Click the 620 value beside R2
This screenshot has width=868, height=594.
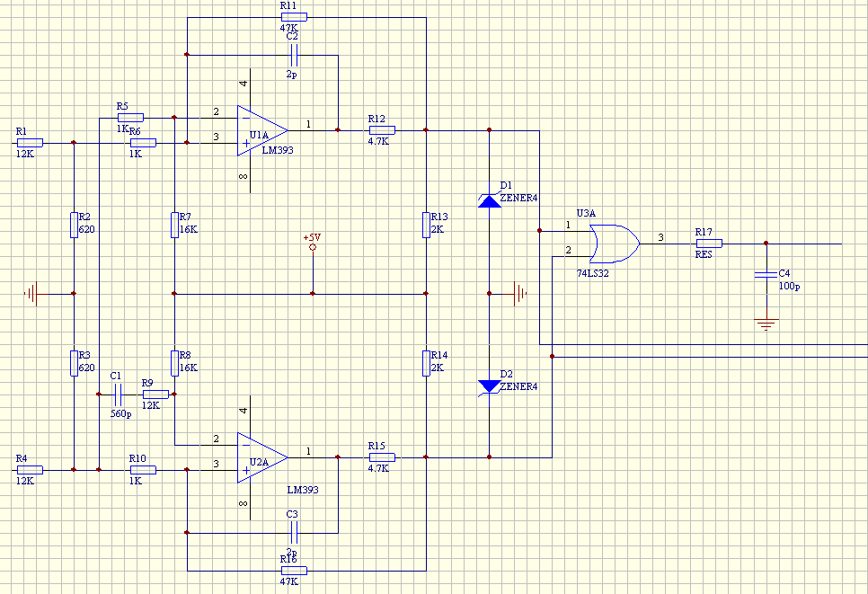click(86, 229)
